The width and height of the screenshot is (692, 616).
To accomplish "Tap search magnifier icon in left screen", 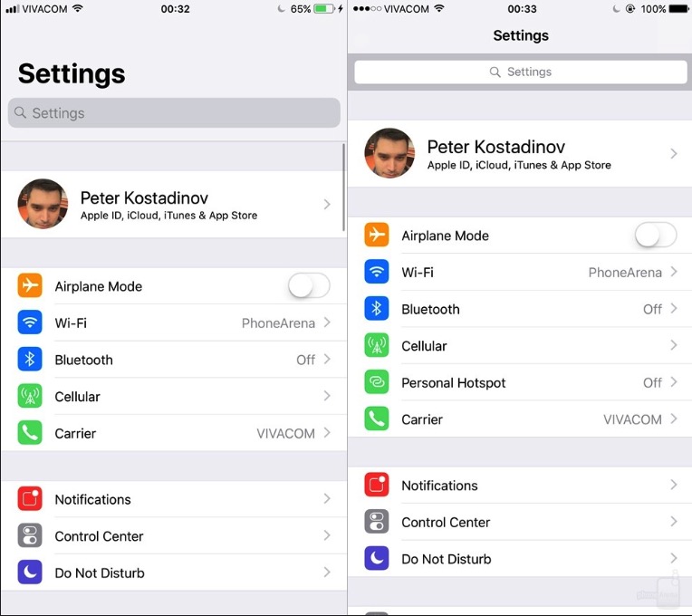I will [x=20, y=113].
